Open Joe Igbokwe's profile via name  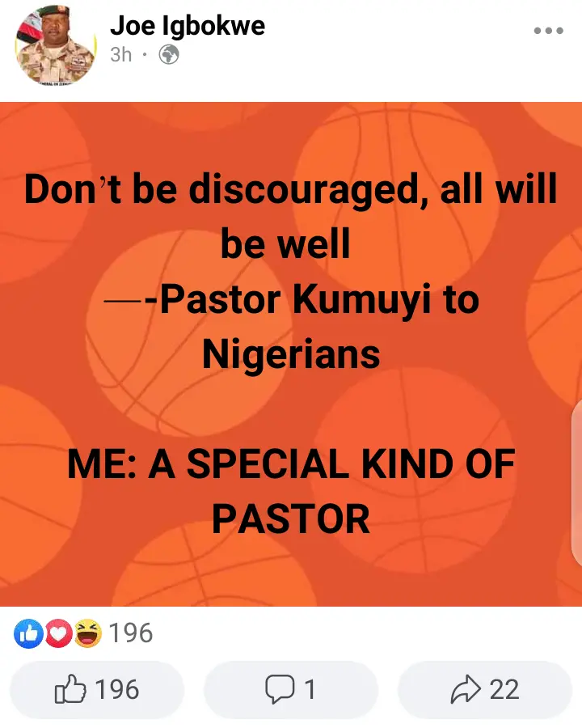(x=188, y=25)
